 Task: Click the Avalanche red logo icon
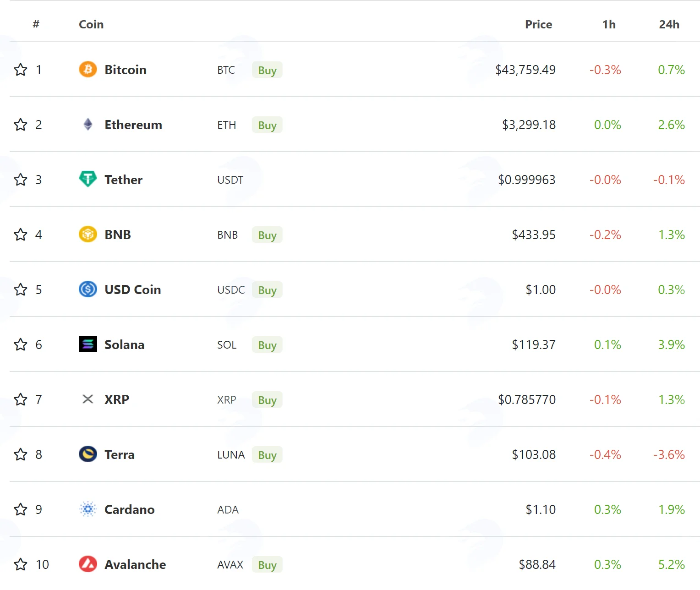[88, 564]
